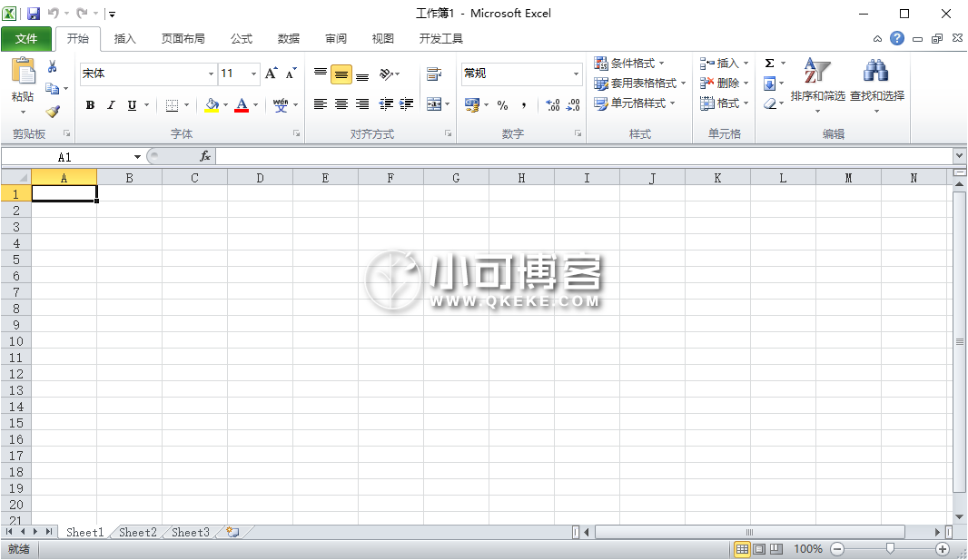Open the 插入 cells dropdown in 单元格 group
Image resolution: width=968 pixels, height=560 pixels.
pyautogui.click(x=724, y=63)
